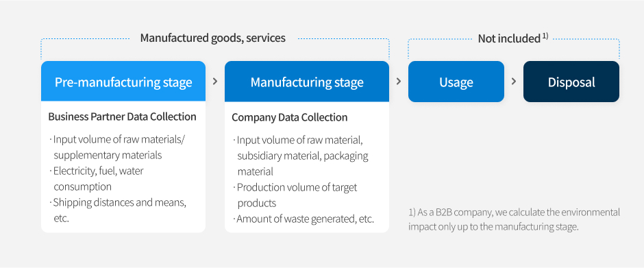
Task: Select the Usage stage box
Action: [456, 82]
